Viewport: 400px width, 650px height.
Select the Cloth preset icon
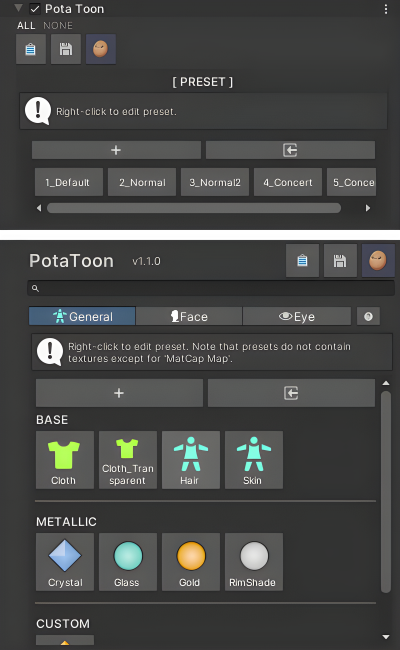pos(65,460)
